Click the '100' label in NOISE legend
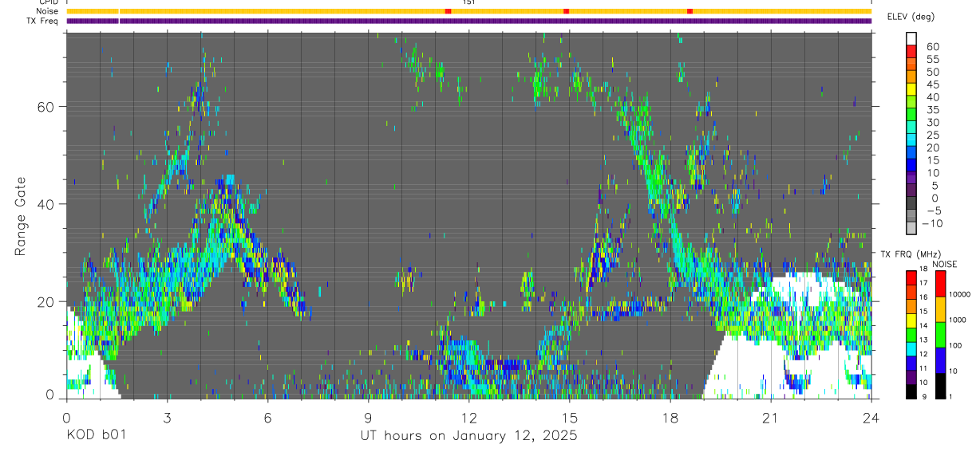The width and height of the screenshot is (980, 452). 957,346
